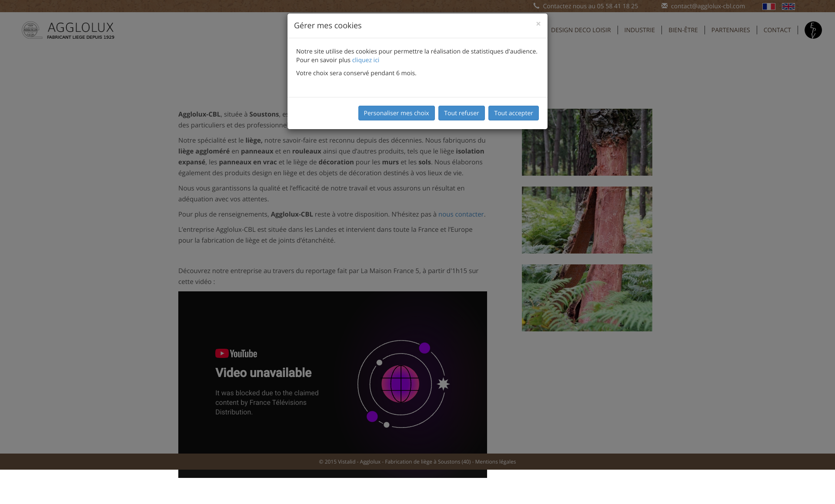Viewport: 835px width, 504px height.
Task: Close the cookie dialog with the X
Action: (538, 24)
